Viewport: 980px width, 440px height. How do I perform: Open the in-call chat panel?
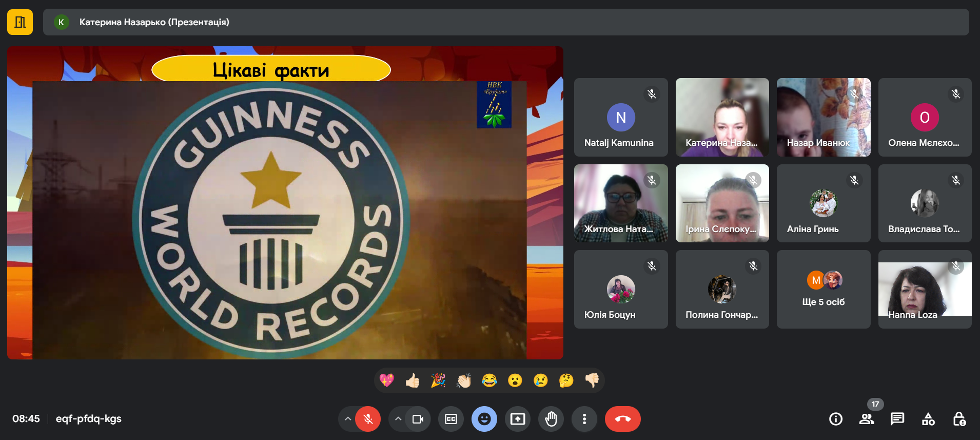pos(897,419)
